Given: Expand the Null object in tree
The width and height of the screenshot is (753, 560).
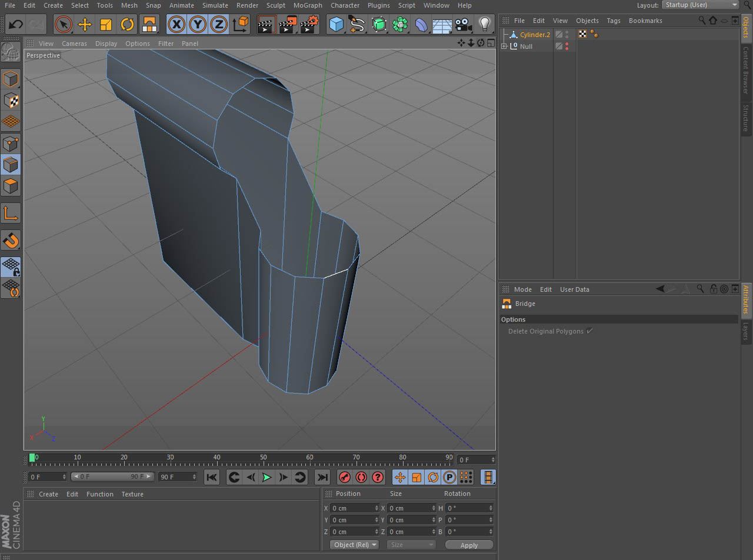Looking at the screenshot, I should (x=504, y=46).
